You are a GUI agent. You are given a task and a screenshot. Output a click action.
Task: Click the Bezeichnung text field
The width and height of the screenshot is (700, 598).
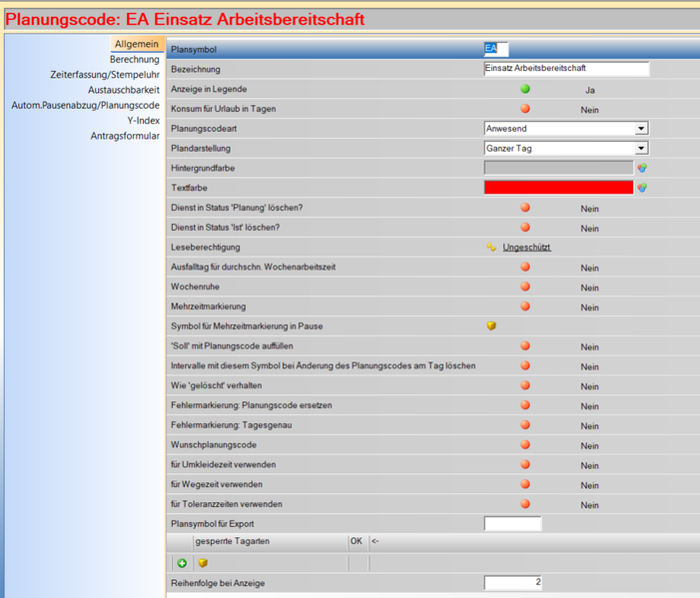coord(565,69)
